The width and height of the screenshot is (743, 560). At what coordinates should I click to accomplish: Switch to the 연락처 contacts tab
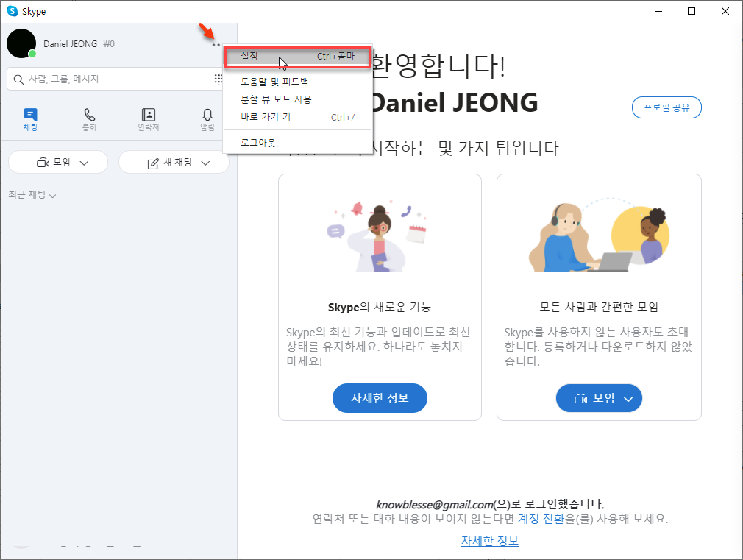tap(149, 119)
